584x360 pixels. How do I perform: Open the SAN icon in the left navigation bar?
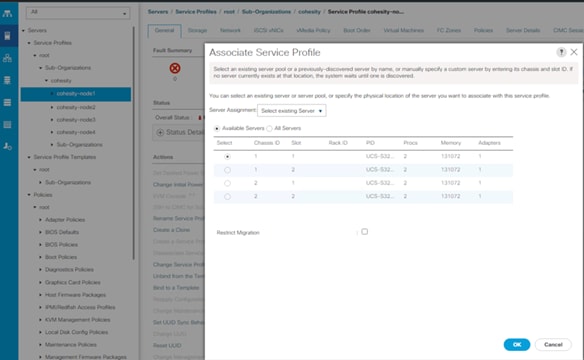[x=7, y=80]
